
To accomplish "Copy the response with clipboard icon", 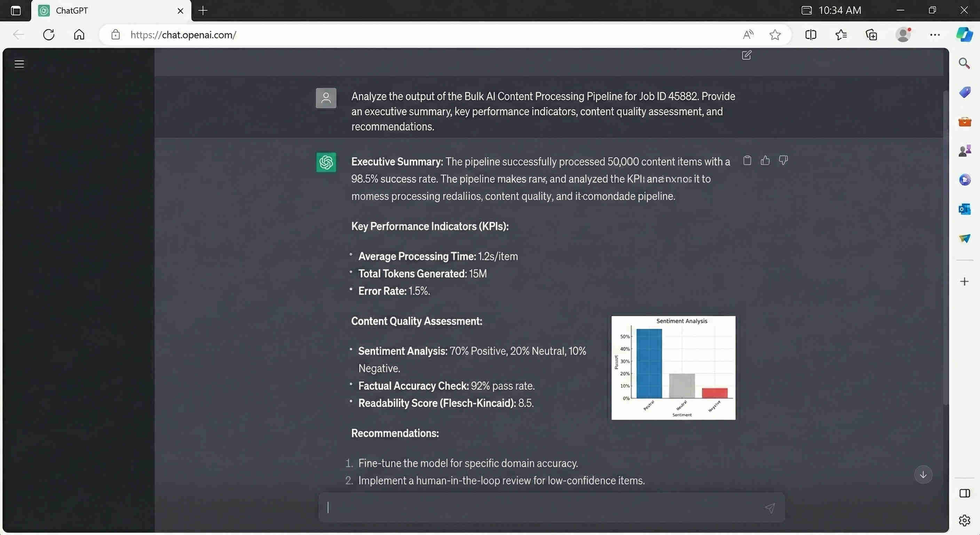I will click(747, 160).
